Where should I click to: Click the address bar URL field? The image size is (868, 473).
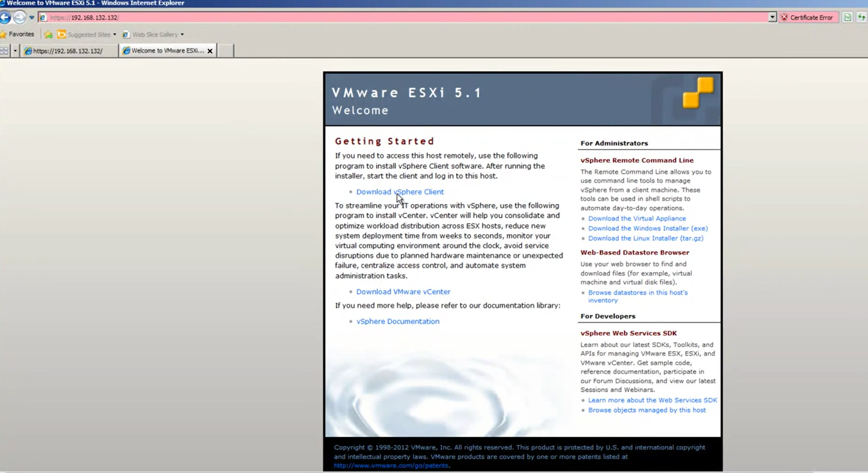(x=407, y=17)
